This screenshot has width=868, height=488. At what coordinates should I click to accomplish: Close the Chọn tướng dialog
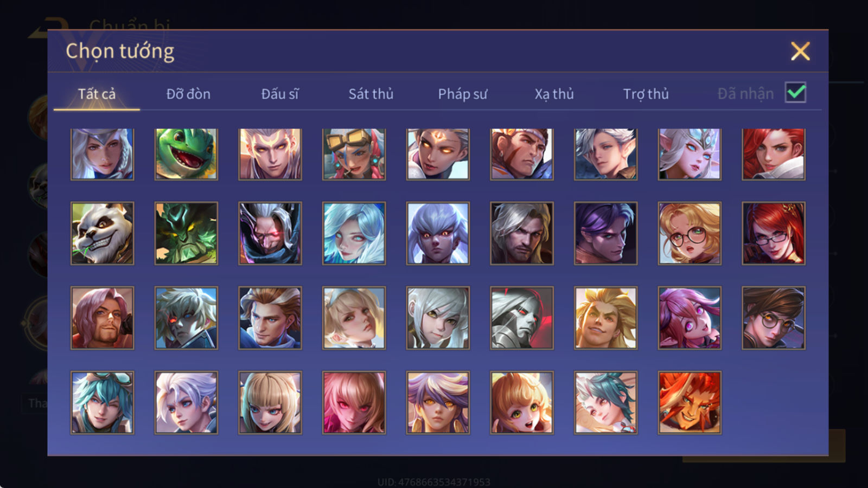click(800, 52)
